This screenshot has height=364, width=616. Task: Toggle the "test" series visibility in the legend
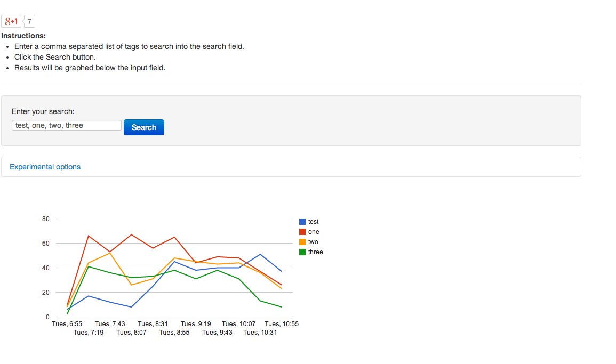[x=309, y=222]
